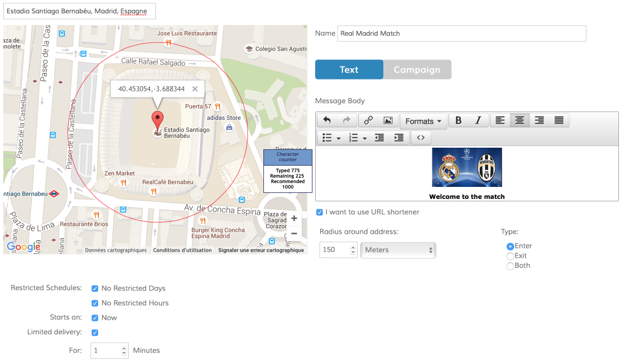Screen dimensions: 620x364
Task: Toggle bold formatting in message editor
Action: (x=458, y=120)
